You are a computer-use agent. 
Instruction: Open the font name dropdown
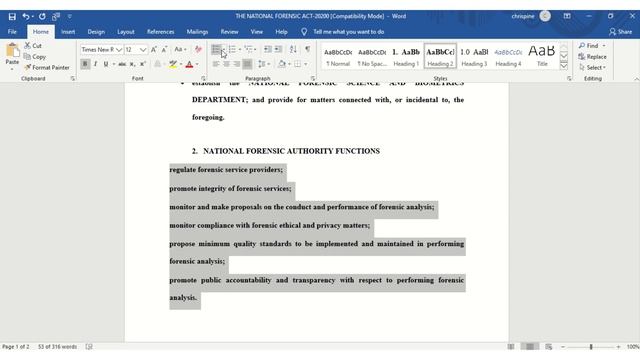tap(119, 50)
